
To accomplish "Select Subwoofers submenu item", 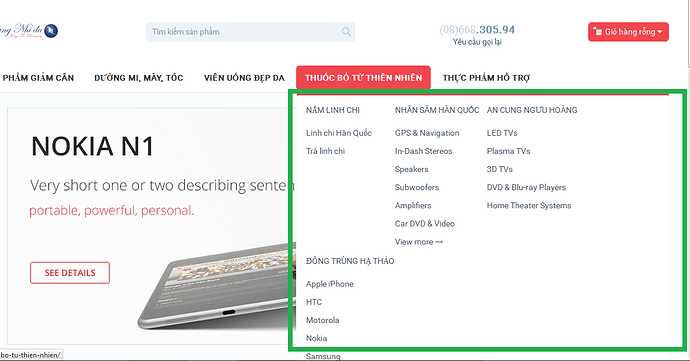I will [417, 187].
